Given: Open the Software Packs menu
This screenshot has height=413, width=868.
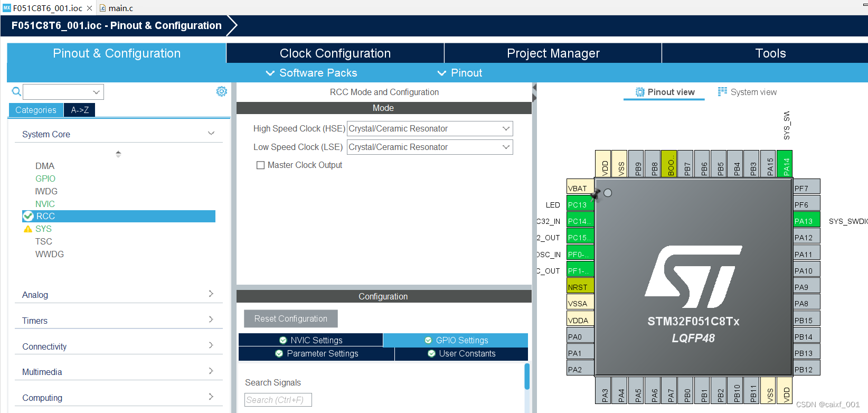Looking at the screenshot, I should click(x=312, y=73).
